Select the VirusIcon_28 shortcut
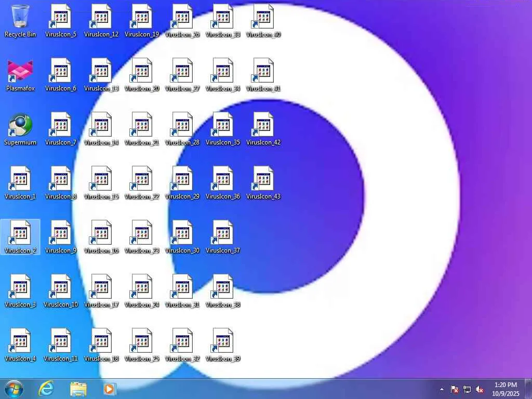Image resolution: width=532 pixels, height=399 pixels. [x=182, y=129]
